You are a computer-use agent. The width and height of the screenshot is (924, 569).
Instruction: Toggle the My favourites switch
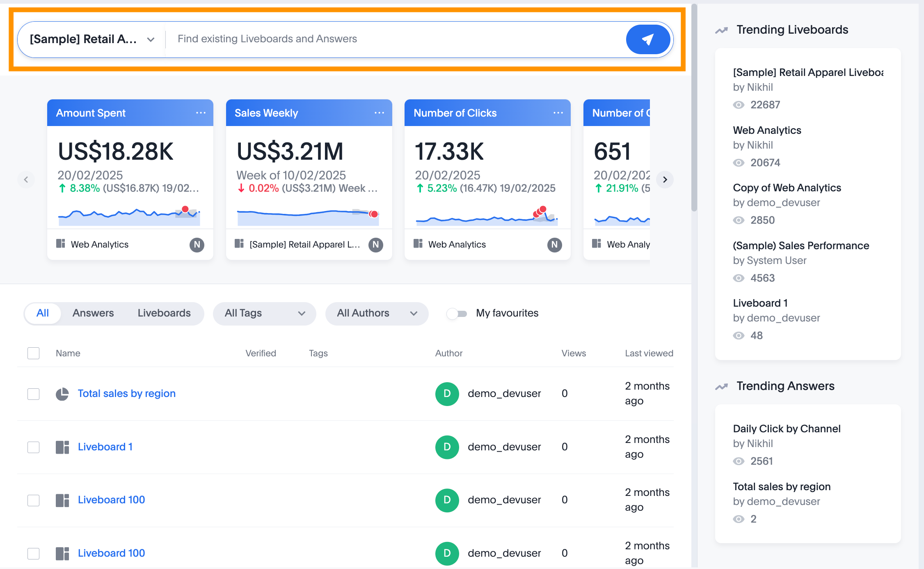pyautogui.click(x=457, y=314)
